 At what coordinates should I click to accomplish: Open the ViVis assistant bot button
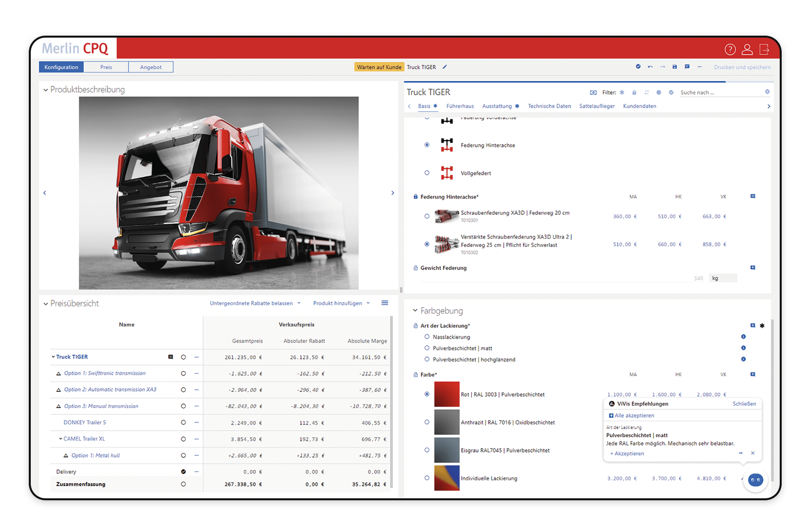[756, 480]
